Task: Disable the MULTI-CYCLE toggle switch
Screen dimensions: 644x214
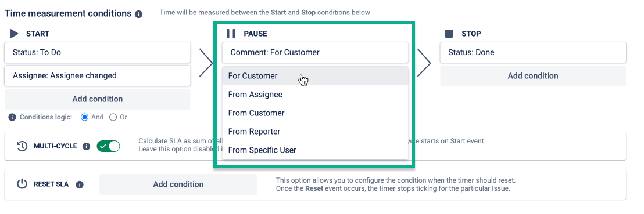Action: point(109,146)
